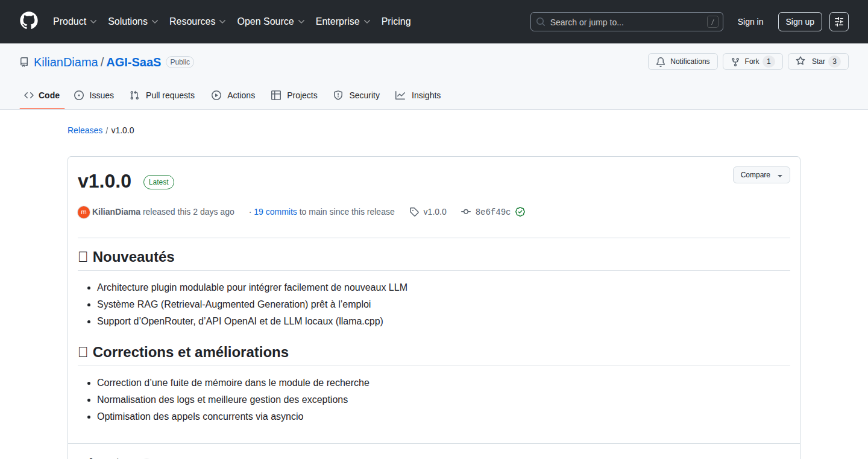Expand the Resources menu

point(198,21)
